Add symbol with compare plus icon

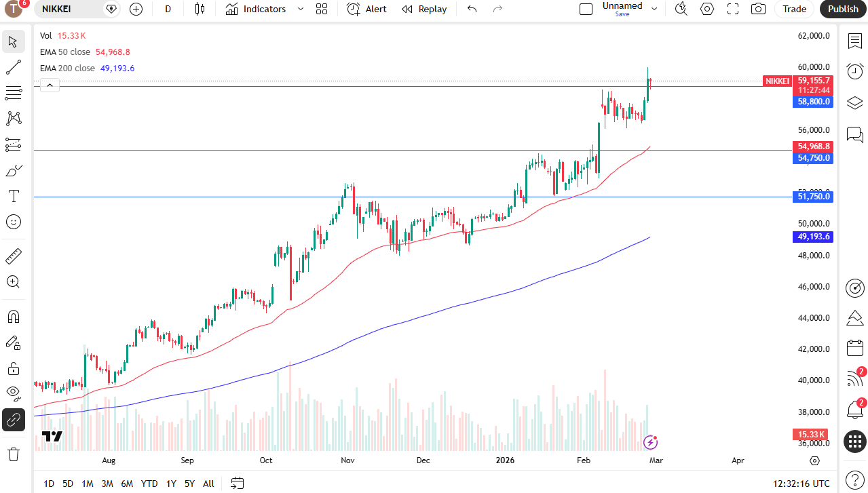(x=136, y=9)
